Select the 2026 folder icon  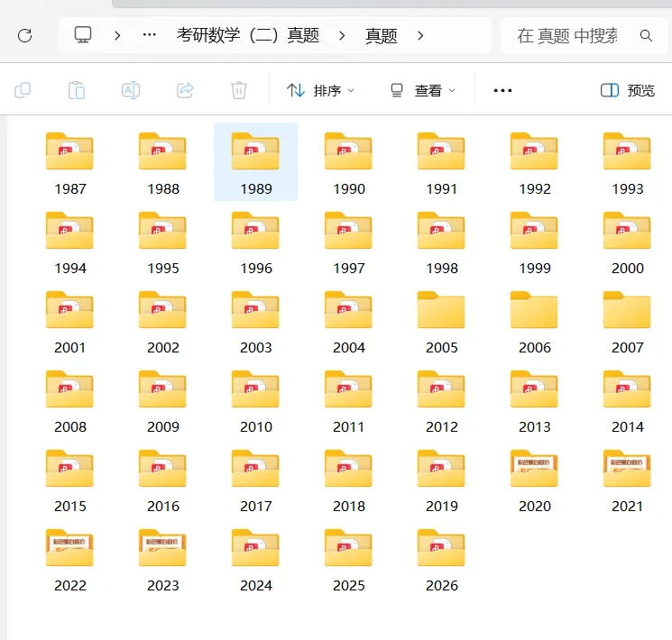[x=441, y=547]
